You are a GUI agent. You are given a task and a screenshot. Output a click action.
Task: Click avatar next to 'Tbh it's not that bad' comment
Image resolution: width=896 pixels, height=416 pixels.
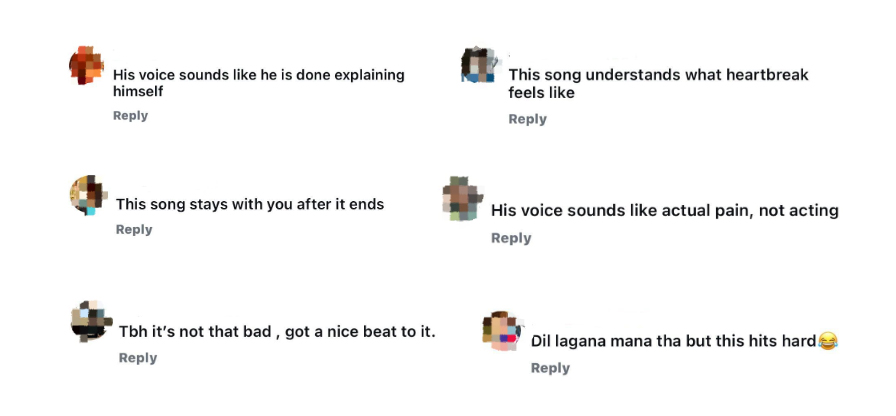[90, 320]
